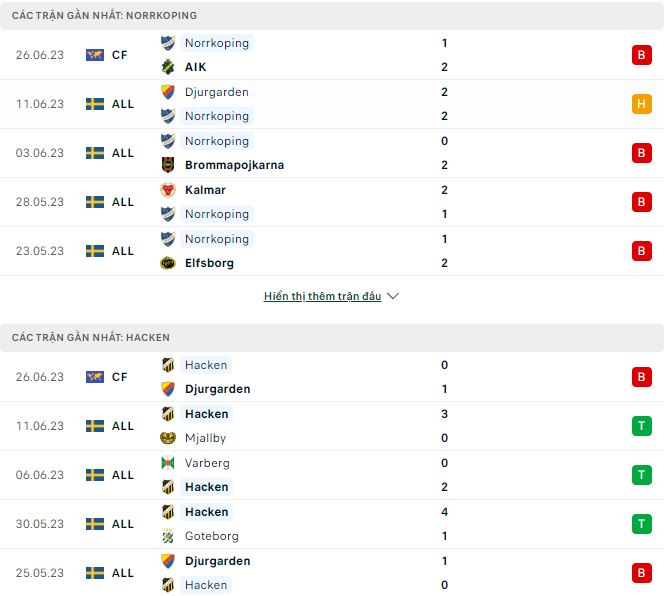
Task: Click the Goteborg club crest icon
Action: coord(167,536)
